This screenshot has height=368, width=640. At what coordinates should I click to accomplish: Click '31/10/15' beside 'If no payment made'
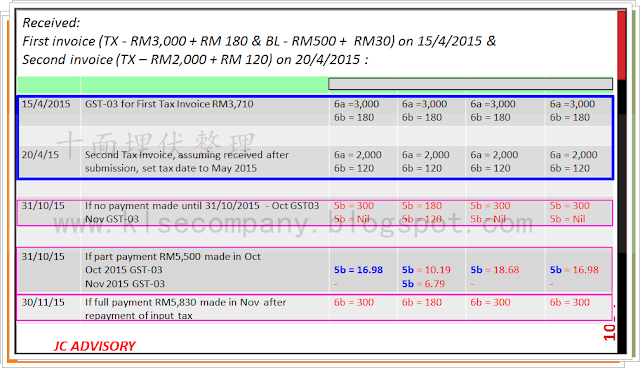click(x=43, y=206)
